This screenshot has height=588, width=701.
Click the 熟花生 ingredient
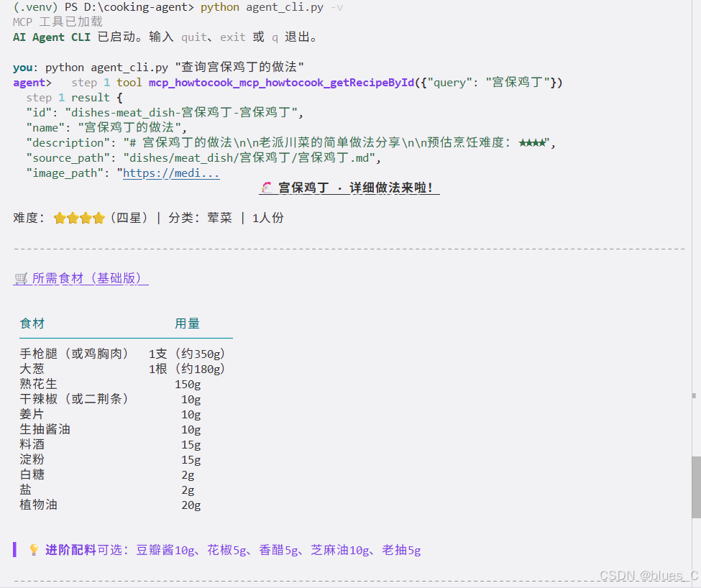pyautogui.click(x=38, y=385)
